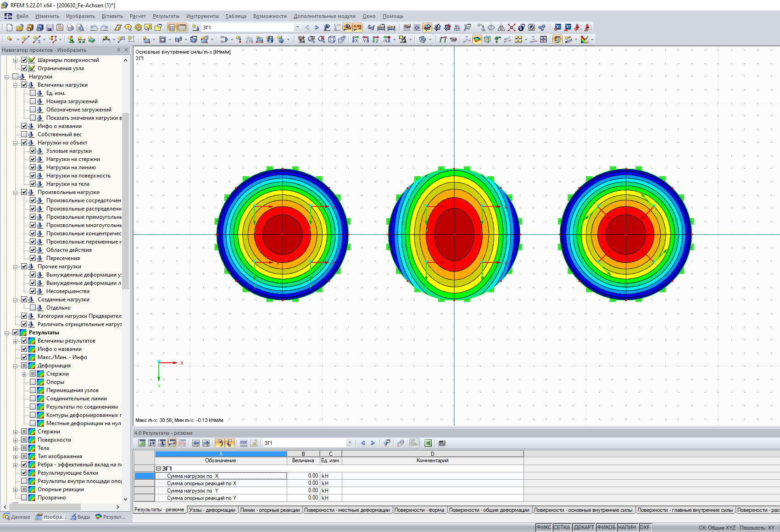Open calculator icon in results toolbar
This screenshot has width=780, height=532.
click(442, 443)
